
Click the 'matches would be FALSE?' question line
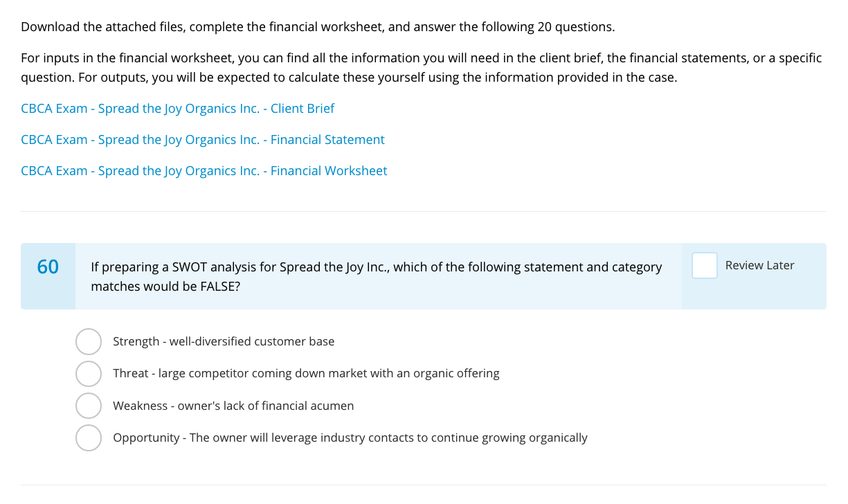(x=165, y=286)
